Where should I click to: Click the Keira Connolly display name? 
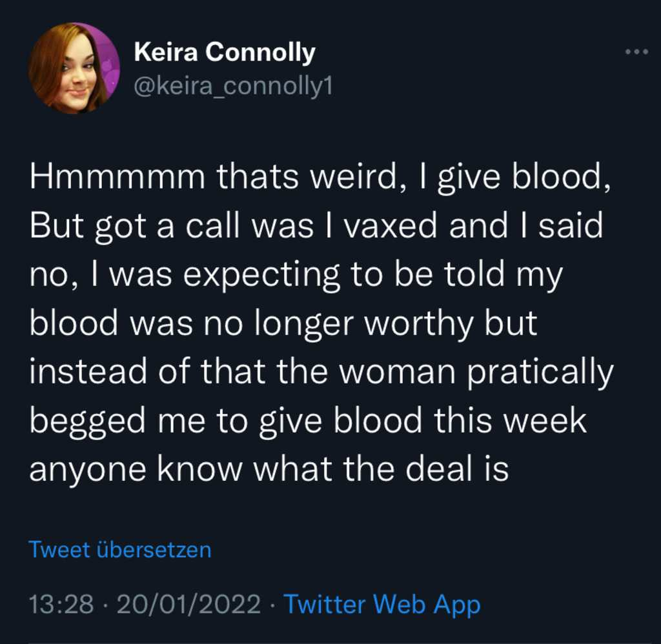[x=225, y=53]
